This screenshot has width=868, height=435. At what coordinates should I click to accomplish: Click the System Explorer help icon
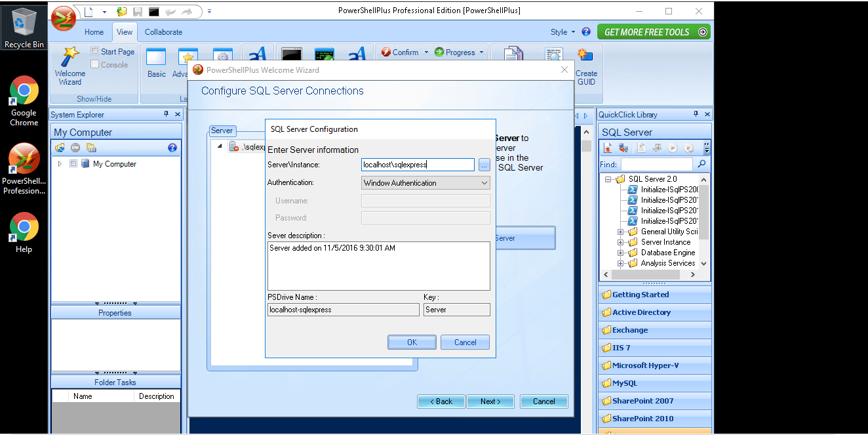point(172,148)
